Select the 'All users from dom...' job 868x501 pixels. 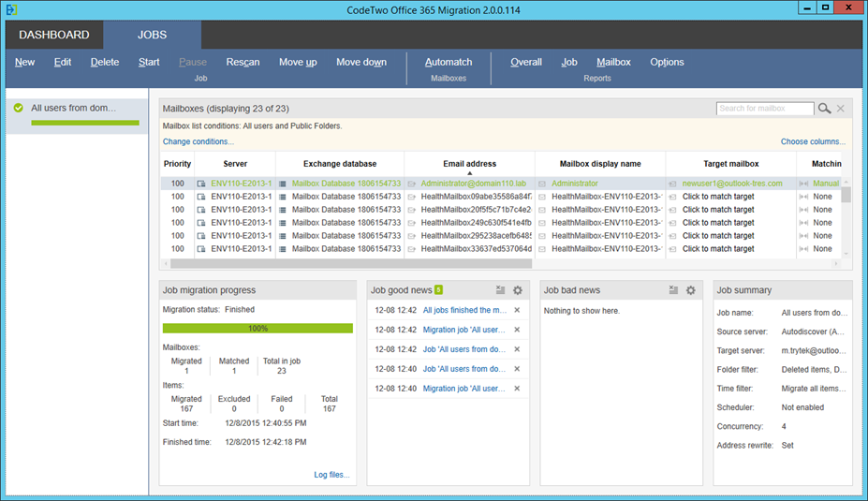tap(77, 116)
